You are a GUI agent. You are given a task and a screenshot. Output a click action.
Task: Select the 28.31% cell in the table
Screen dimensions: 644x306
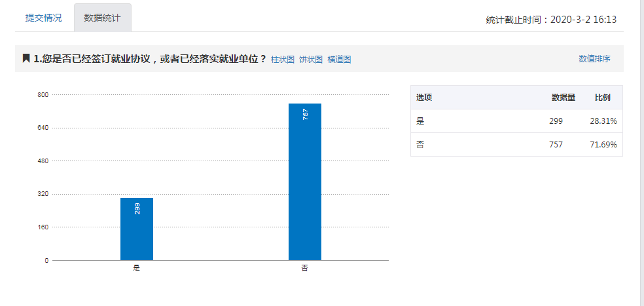(604, 121)
